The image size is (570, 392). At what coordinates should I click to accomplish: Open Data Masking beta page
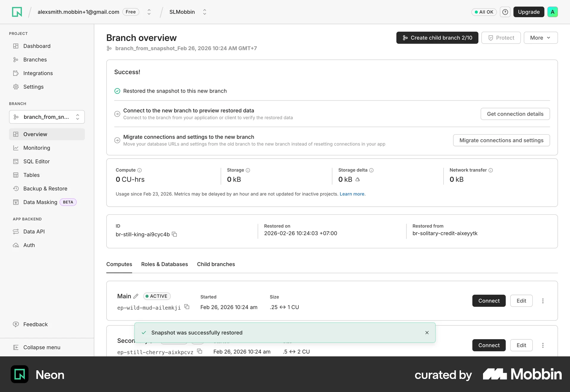[x=47, y=202]
